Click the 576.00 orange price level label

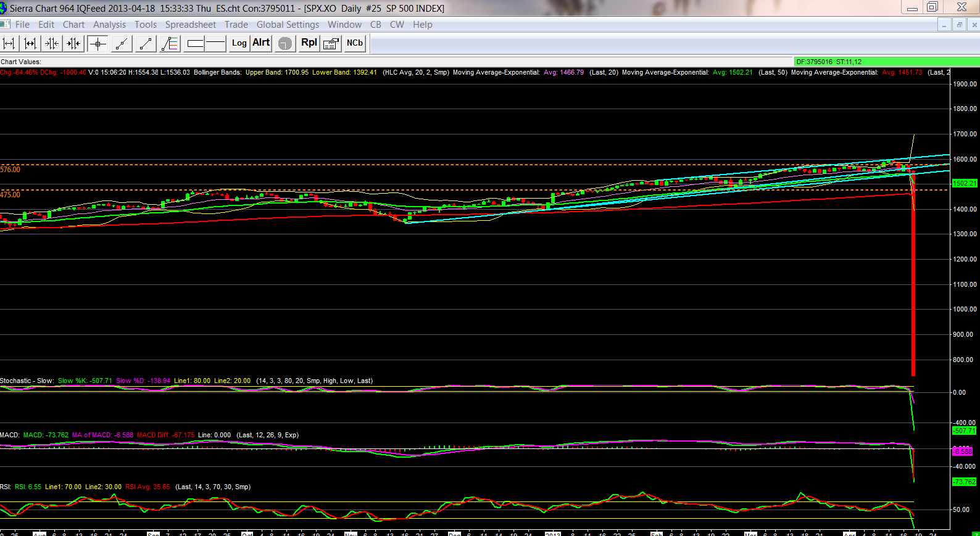click(10, 170)
